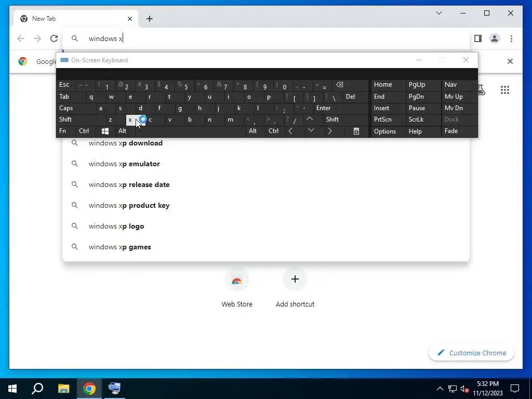Click the Chrome icon in the taskbar

click(89, 389)
